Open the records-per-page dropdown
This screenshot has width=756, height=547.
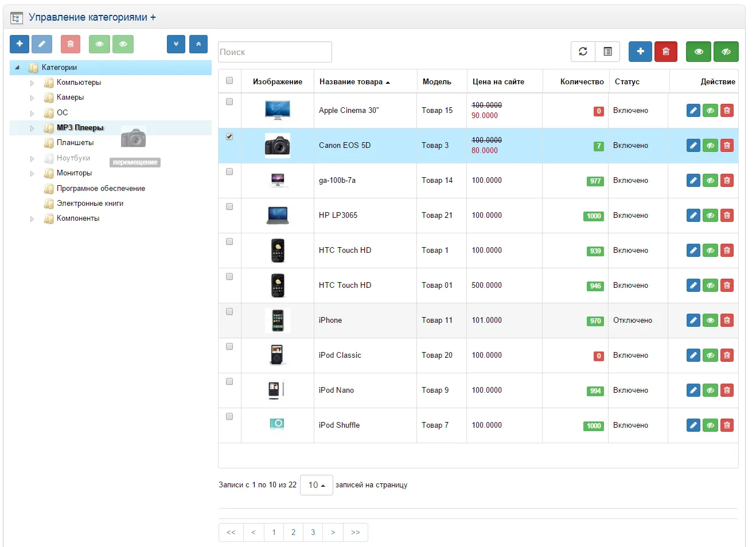click(316, 485)
